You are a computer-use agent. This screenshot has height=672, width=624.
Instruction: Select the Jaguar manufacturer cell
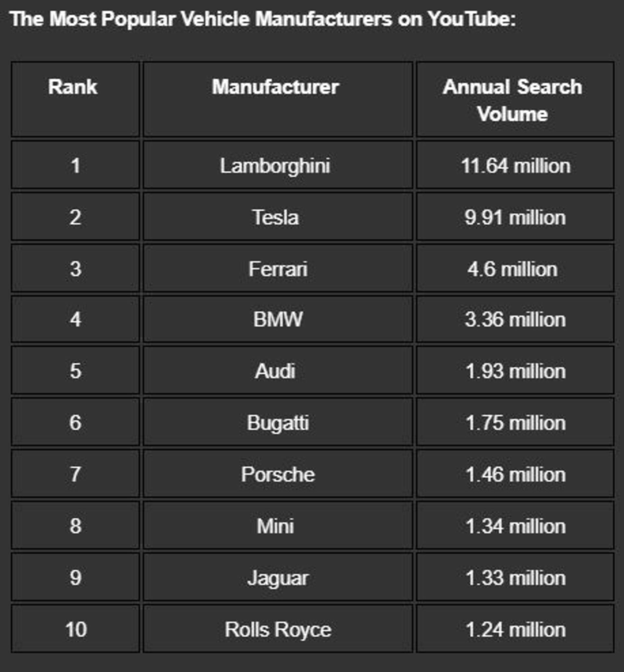pyautogui.click(x=278, y=578)
